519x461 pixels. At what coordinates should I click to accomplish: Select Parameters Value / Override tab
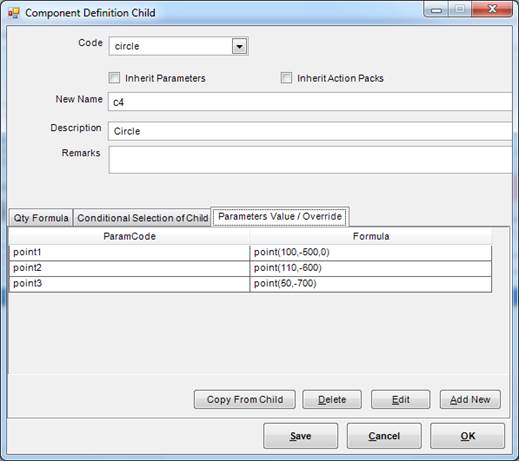click(x=280, y=216)
